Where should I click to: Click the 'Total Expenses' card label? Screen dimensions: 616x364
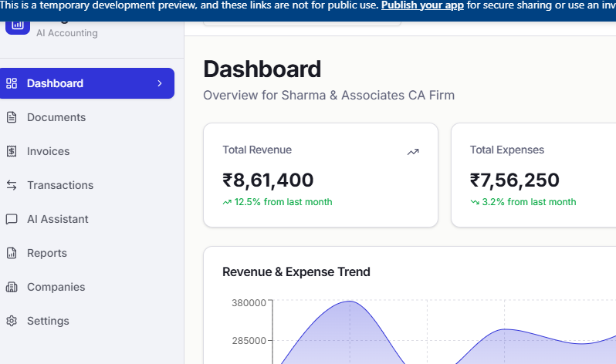(x=507, y=150)
